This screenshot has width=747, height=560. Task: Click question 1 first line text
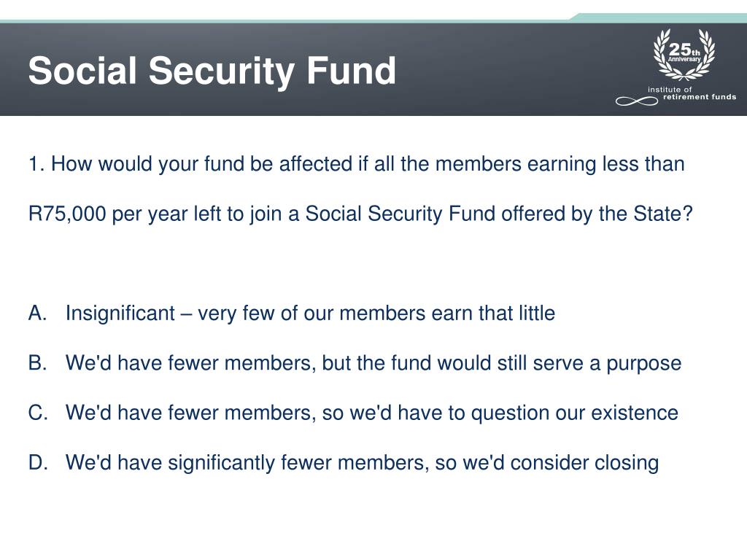(x=356, y=164)
